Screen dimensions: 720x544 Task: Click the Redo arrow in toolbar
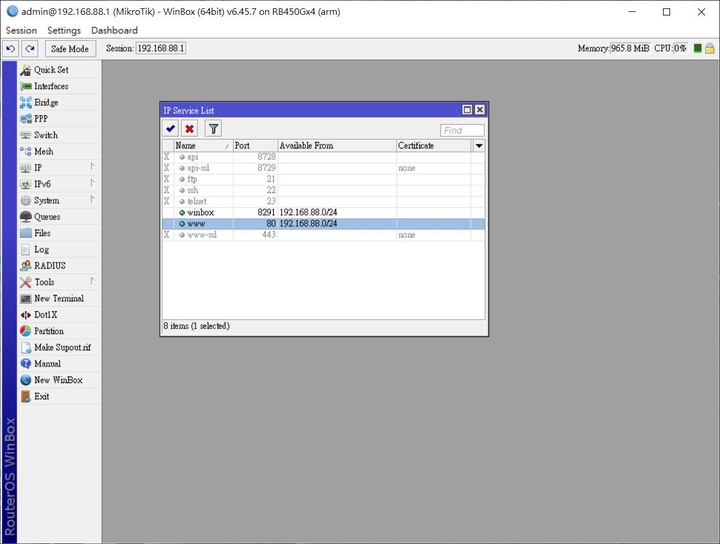point(30,49)
